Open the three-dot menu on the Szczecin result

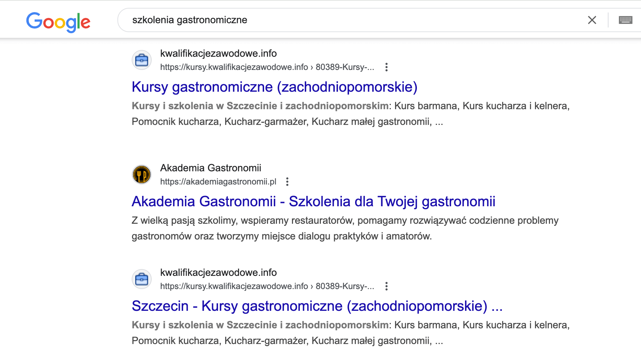click(x=387, y=286)
